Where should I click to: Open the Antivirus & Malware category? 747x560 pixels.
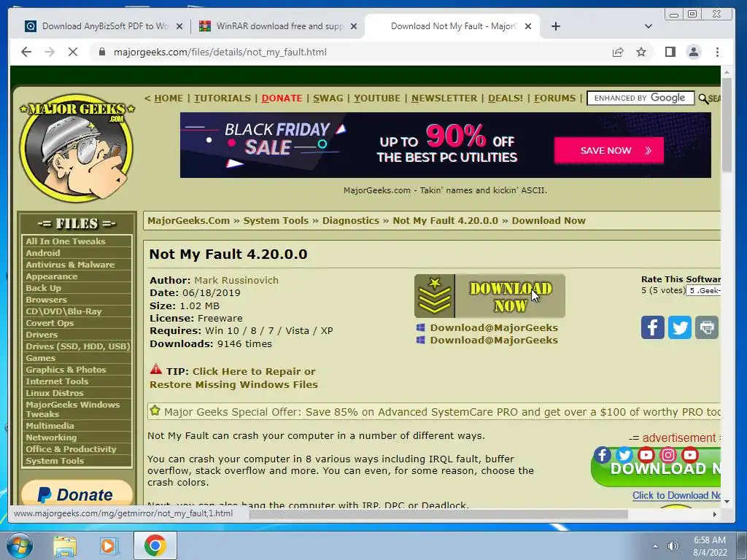pos(70,264)
